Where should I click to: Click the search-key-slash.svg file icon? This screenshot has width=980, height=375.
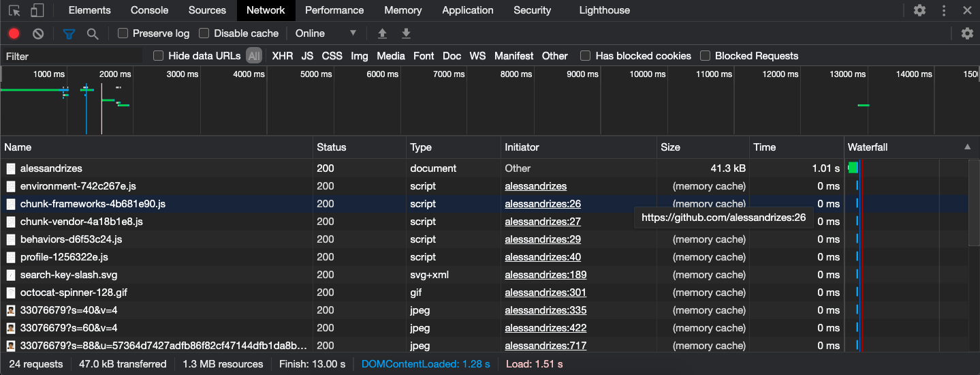tap(11, 275)
